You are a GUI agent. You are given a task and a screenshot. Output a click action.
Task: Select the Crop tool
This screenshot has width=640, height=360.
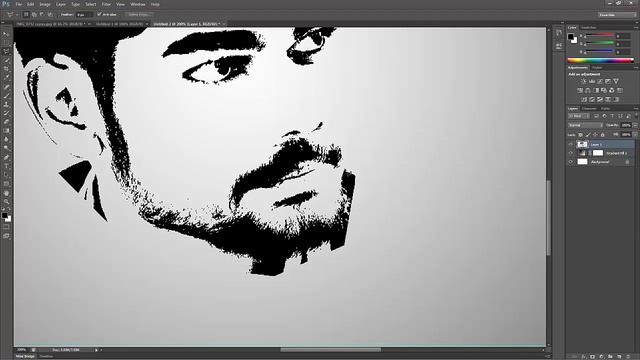[x=6, y=69]
